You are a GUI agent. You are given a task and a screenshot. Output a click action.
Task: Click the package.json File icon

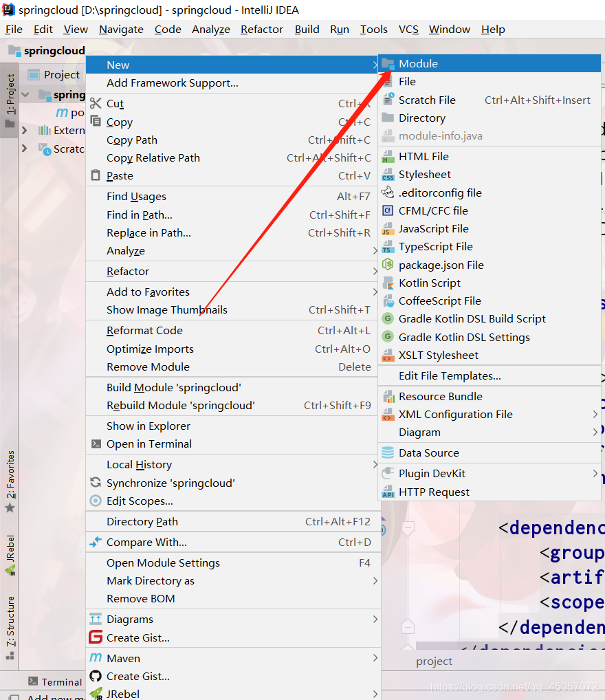[388, 265]
